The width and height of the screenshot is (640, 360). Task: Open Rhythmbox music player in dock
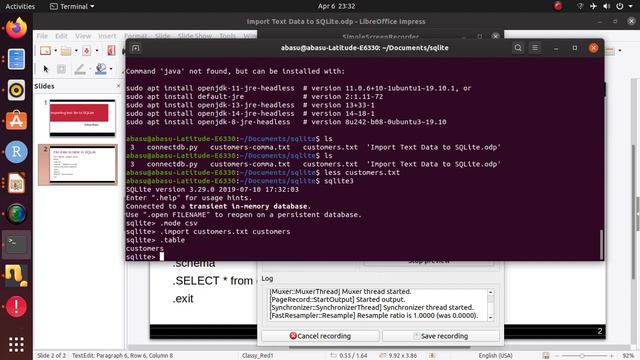point(16,90)
